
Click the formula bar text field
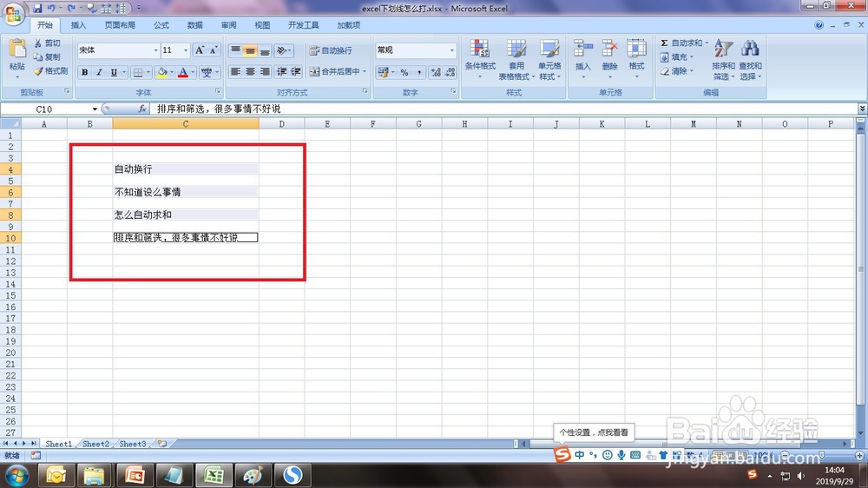click(503, 109)
